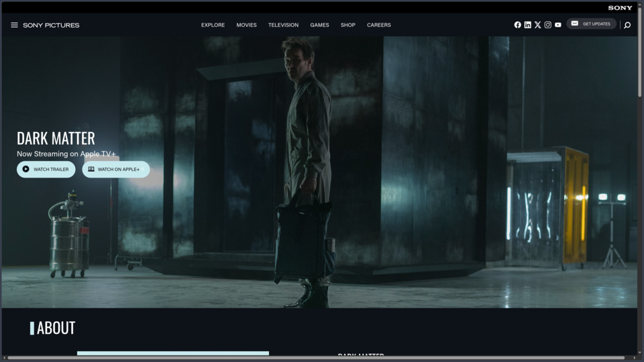Image resolution: width=644 pixels, height=362 pixels.
Task: Click the Sony Pictures logo
Action: coord(51,25)
